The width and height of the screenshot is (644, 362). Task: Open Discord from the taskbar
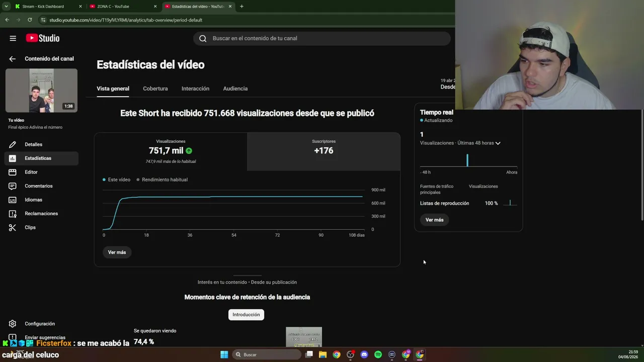coord(364,354)
